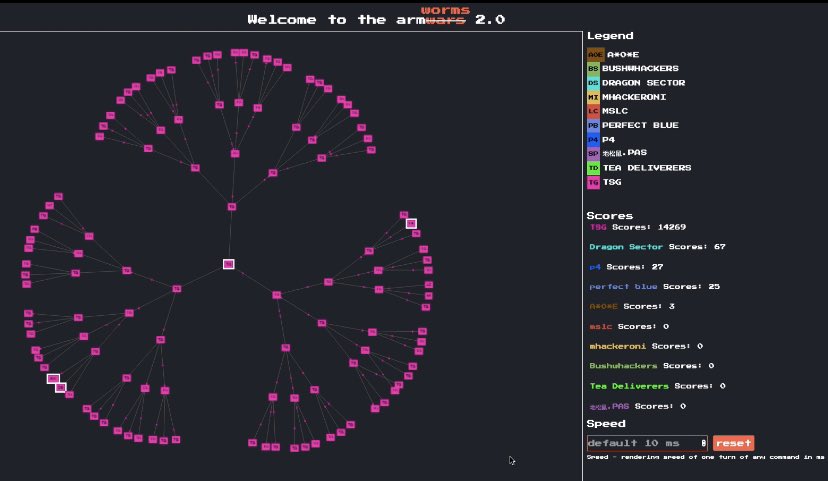Click the TG legend badge for TSG
Image resolution: width=828 pixels, height=481 pixels.
point(593,182)
